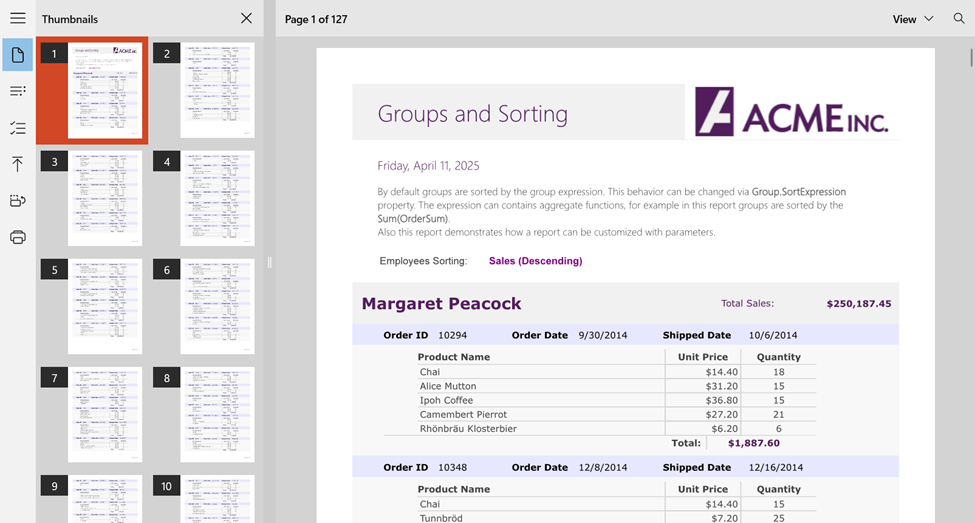Click the export upload arrow icon

coord(17,164)
